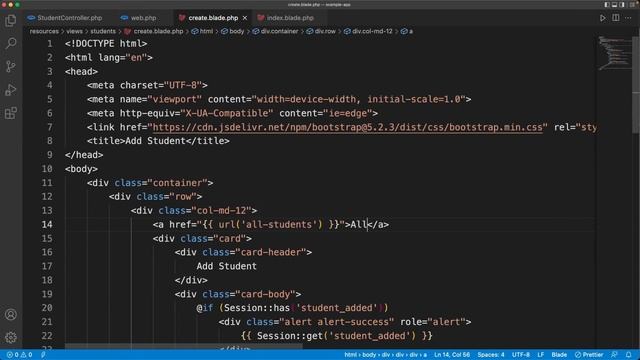Toggle the secondary side bar layout icon
The height and width of the screenshot is (360, 640).
point(622,4)
